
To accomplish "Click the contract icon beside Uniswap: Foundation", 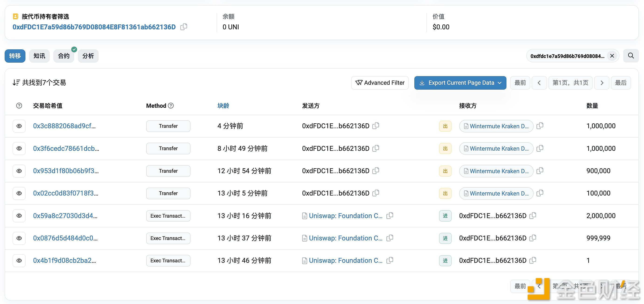I will [304, 216].
